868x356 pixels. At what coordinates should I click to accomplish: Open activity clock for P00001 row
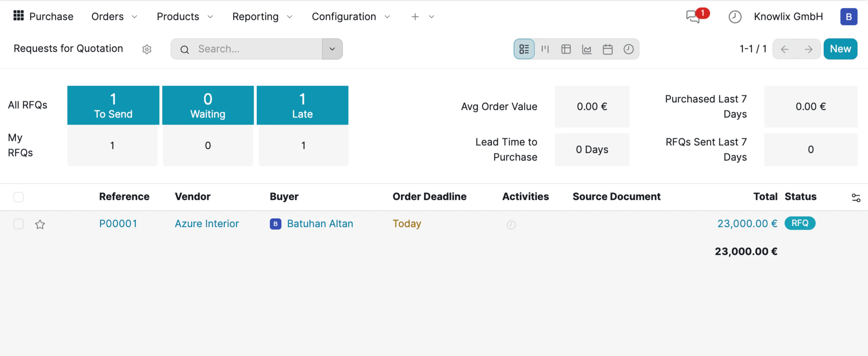[511, 225]
